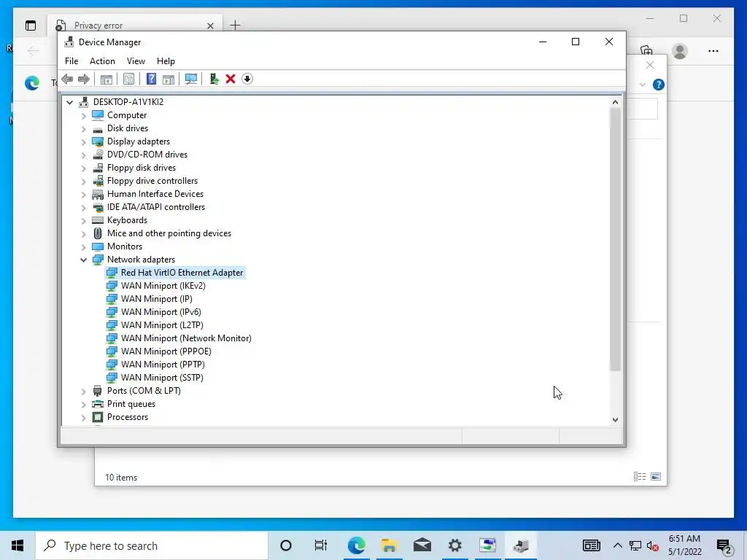Select the Floppy disk drives row
The width and height of the screenshot is (747, 560).
[142, 168]
